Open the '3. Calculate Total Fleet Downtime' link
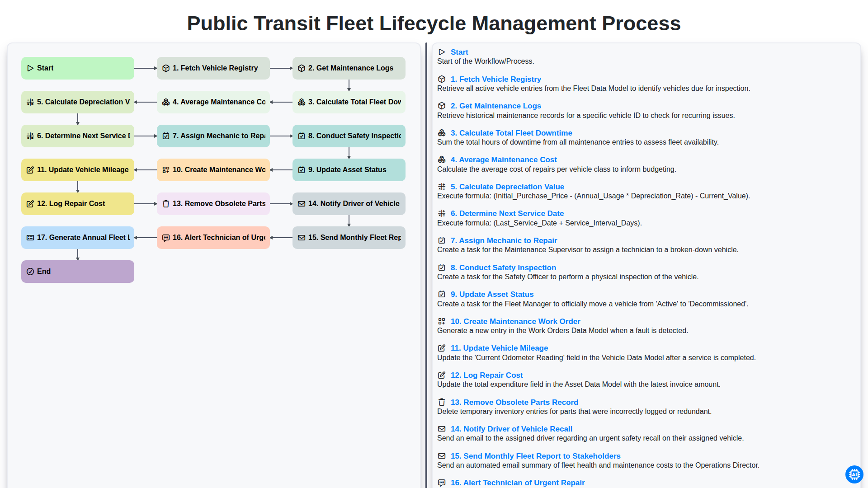This screenshot has height=488, width=868. pyautogui.click(x=511, y=133)
